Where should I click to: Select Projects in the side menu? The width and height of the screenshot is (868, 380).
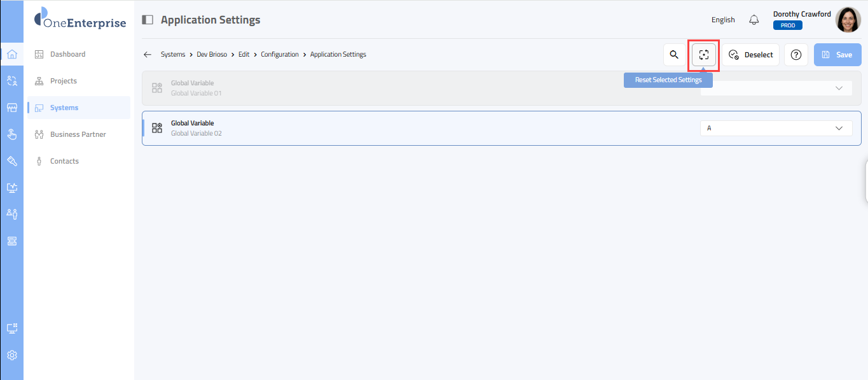pyautogui.click(x=63, y=81)
